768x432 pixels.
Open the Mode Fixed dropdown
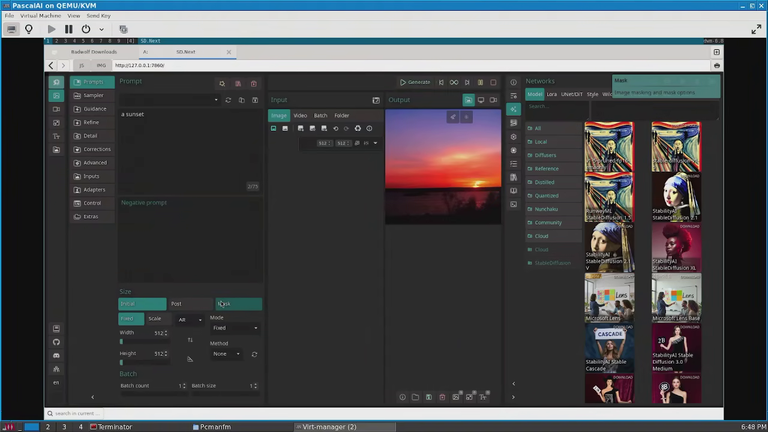point(235,328)
